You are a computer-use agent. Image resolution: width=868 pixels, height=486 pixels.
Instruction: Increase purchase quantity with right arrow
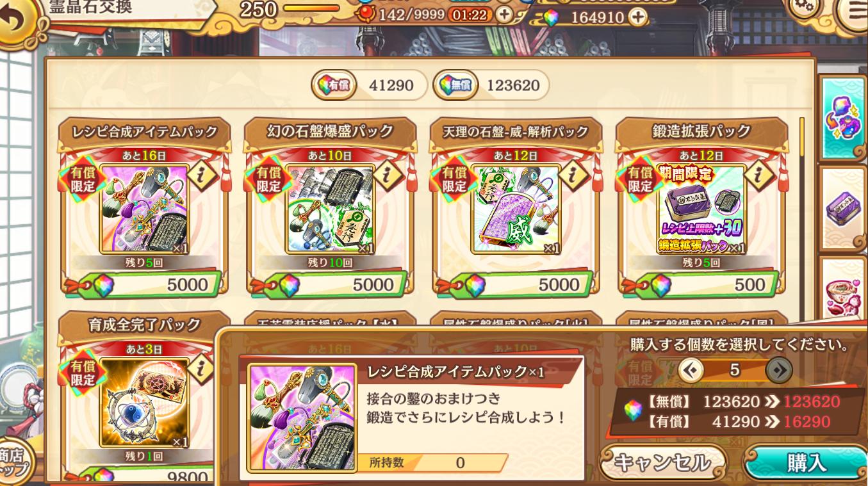click(779, 369)
